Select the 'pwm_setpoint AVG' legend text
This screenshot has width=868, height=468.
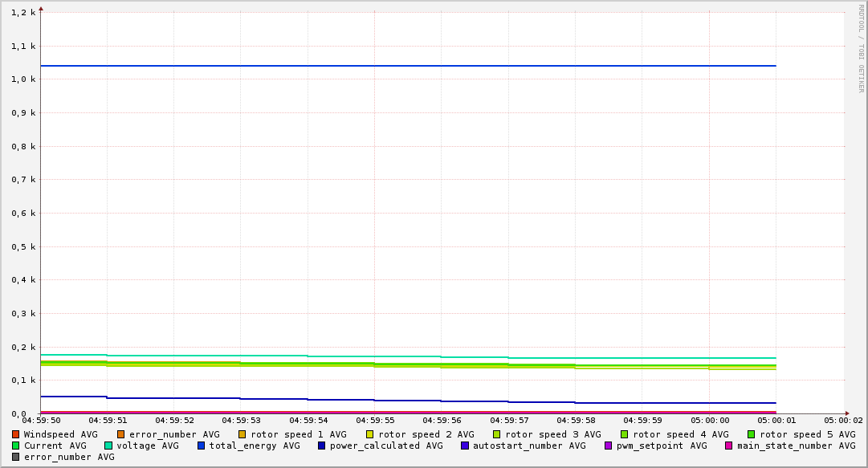click(662, 446)
